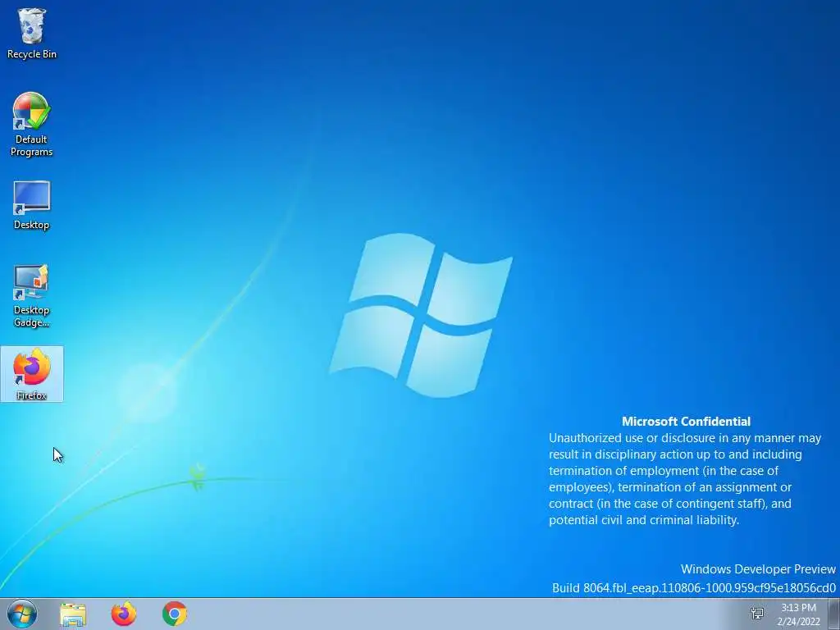
Task: Select the Default Programs shortcut icon
Action: (32, 125)
